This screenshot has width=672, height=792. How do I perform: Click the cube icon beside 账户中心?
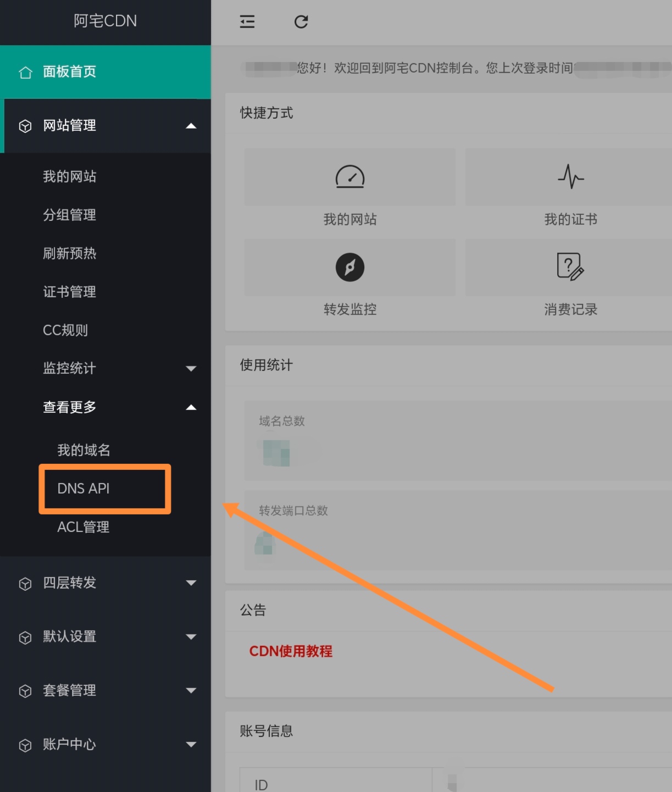tap(25, 745)
